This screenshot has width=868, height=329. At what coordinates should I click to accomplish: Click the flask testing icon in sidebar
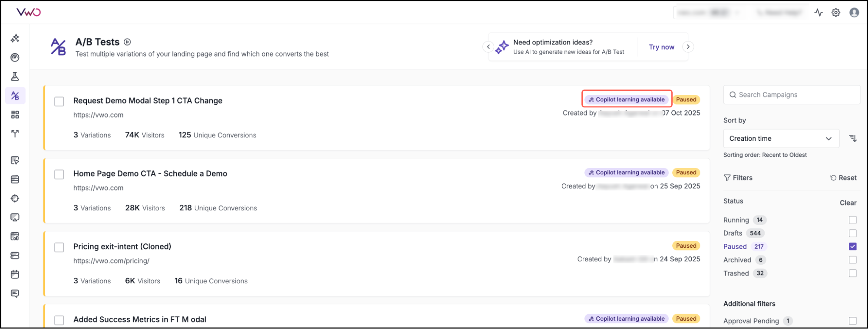15,76
